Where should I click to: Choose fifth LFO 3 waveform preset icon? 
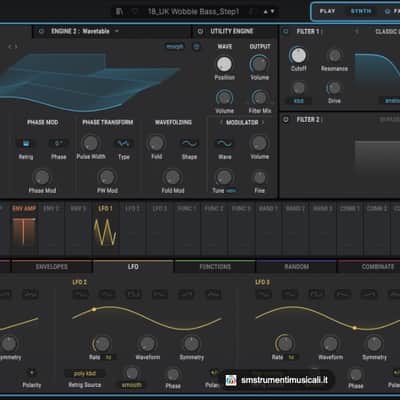pos(369,294)
